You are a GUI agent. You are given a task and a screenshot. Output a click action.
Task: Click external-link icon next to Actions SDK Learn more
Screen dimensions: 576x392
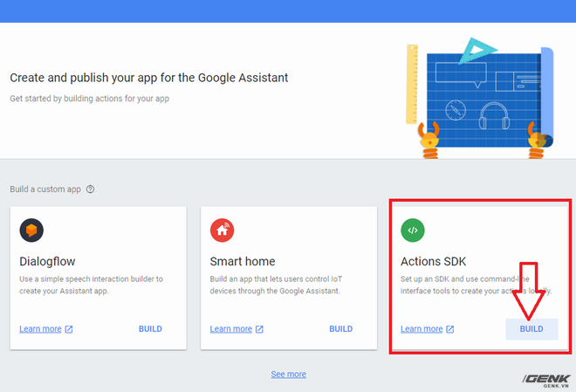tap(450, 329)
